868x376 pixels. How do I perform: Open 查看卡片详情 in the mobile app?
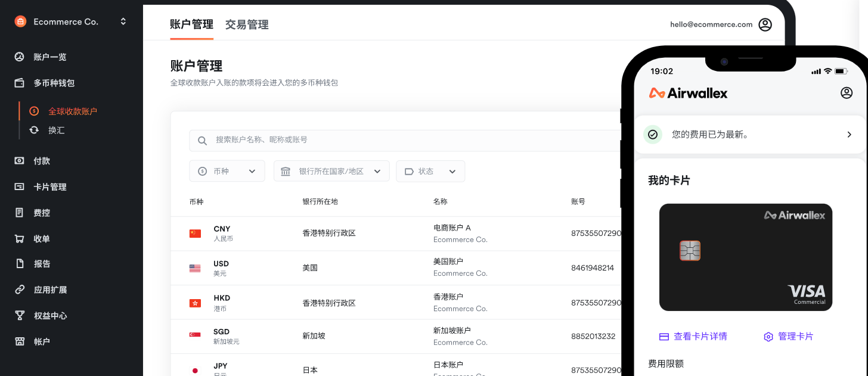(693, 337)
